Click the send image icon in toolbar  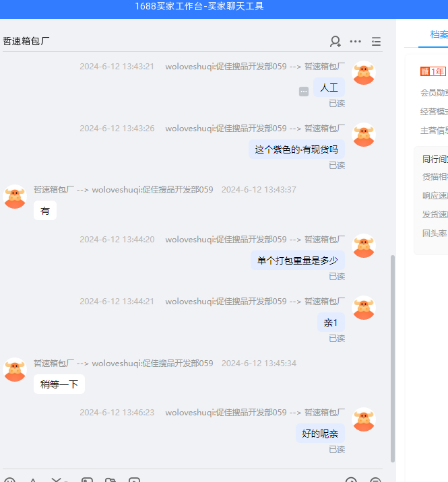tap(87, 480)
